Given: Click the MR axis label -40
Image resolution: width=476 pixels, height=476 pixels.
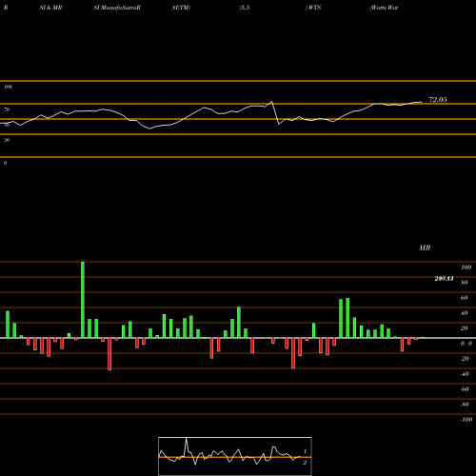Looking at the screenshot, I should click(x=465, y=374).
